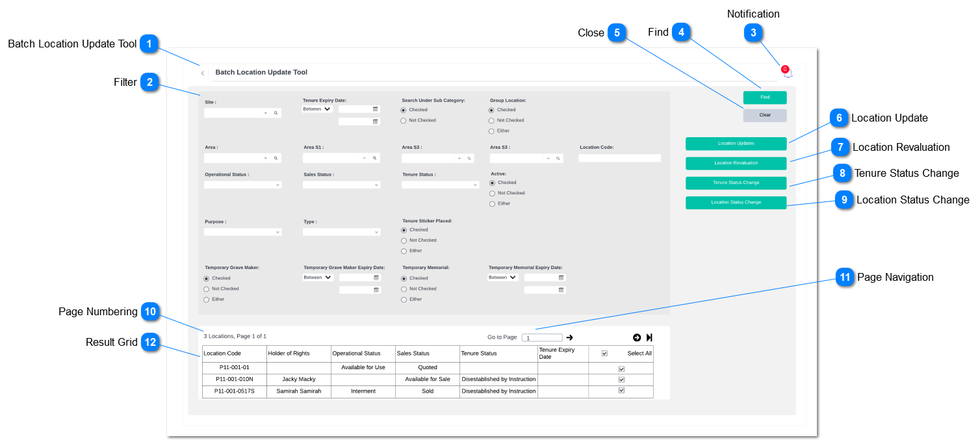980x442 pixels.
Task: Click the Location Status Change button
Action: point(736,203)
